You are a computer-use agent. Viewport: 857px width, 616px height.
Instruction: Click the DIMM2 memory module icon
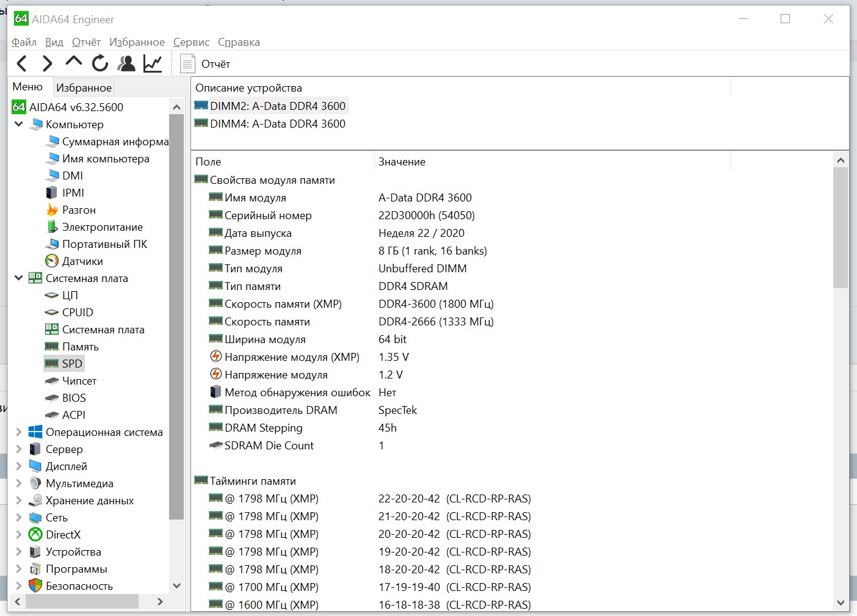coord(201,105)
